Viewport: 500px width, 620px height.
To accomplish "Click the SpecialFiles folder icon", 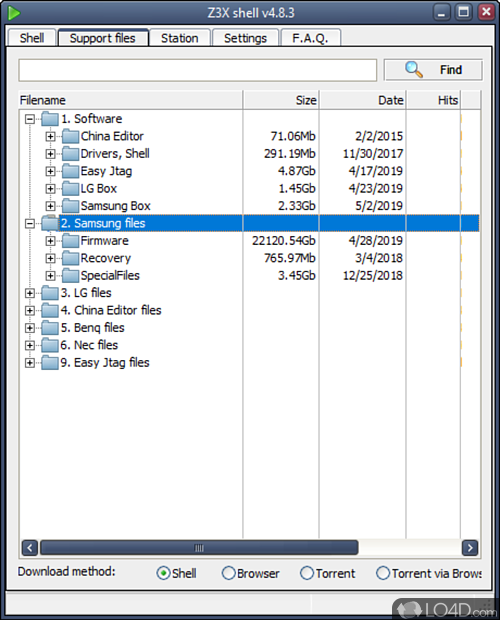I will [70, 275].
